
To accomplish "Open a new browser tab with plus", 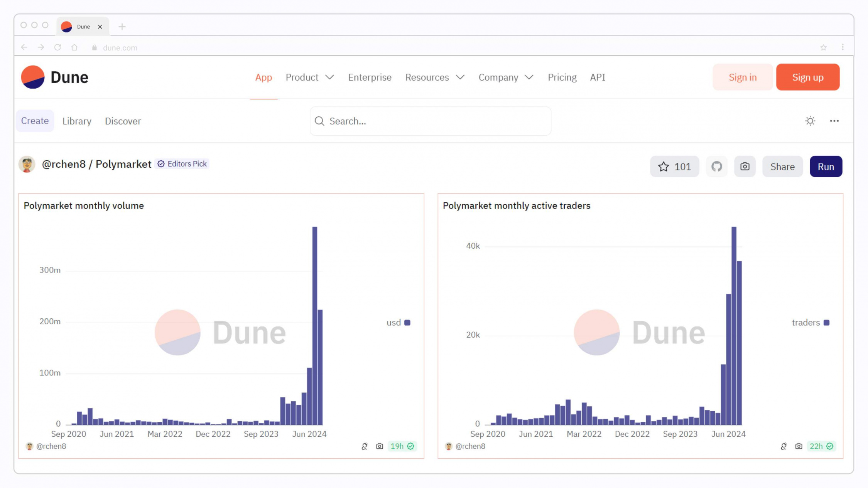I will (122, 27).
